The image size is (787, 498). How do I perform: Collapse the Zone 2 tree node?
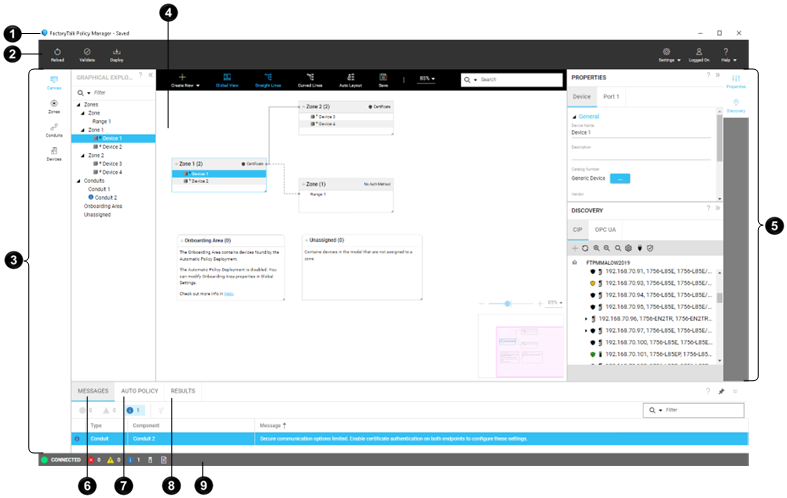(x=83, y=156)
